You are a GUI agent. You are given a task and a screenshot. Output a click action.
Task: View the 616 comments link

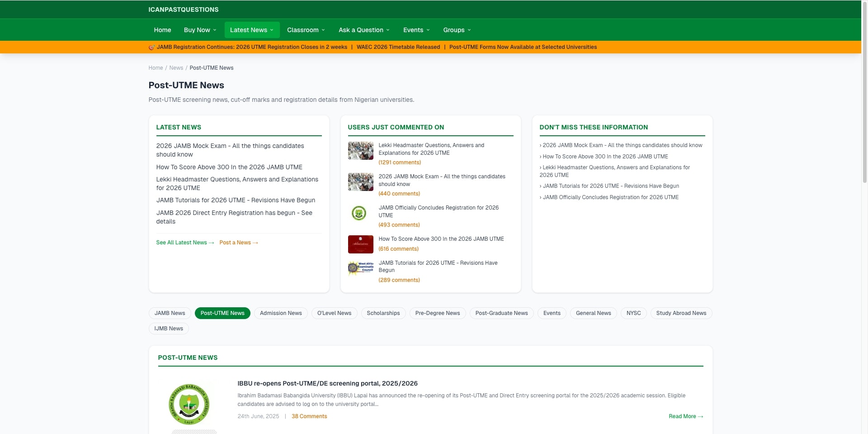pyautogui.click(x=398, y=249)
